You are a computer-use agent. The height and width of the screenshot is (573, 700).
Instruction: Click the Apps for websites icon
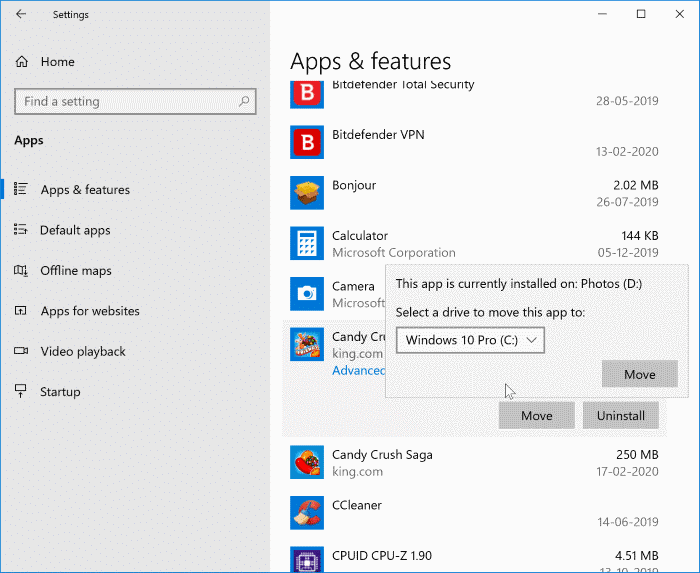pyautogui.click(x=21, y=310)
